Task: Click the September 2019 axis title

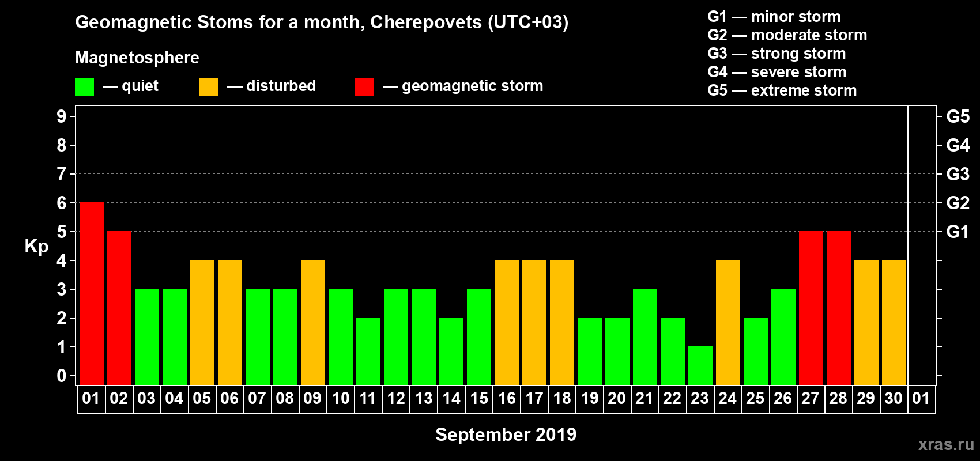Action: 506,434
